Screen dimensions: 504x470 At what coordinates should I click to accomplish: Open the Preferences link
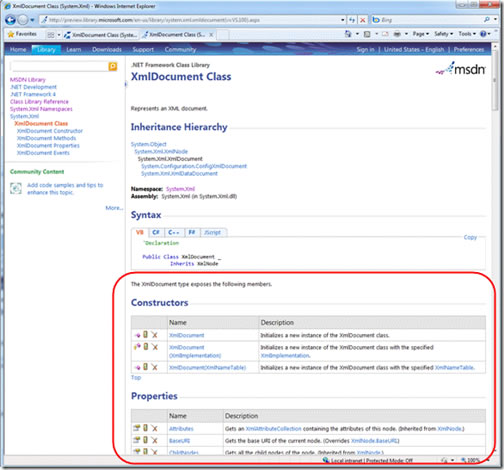coord(469,49)
